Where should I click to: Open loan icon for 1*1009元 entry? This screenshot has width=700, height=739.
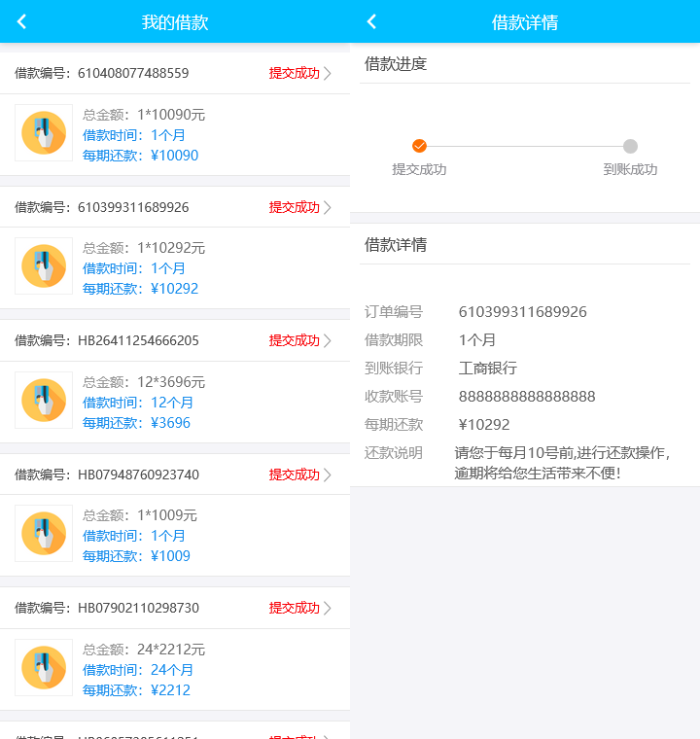pyautogui.click(x=44, y=534)
